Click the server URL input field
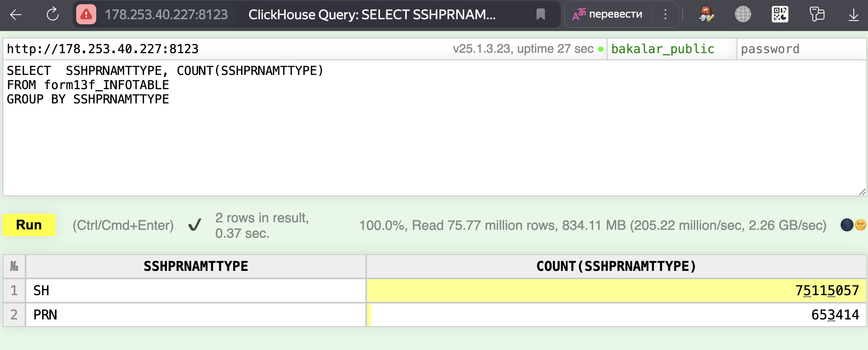The width and height of the screenshot is (868, 350). click(x=209, y=49)
